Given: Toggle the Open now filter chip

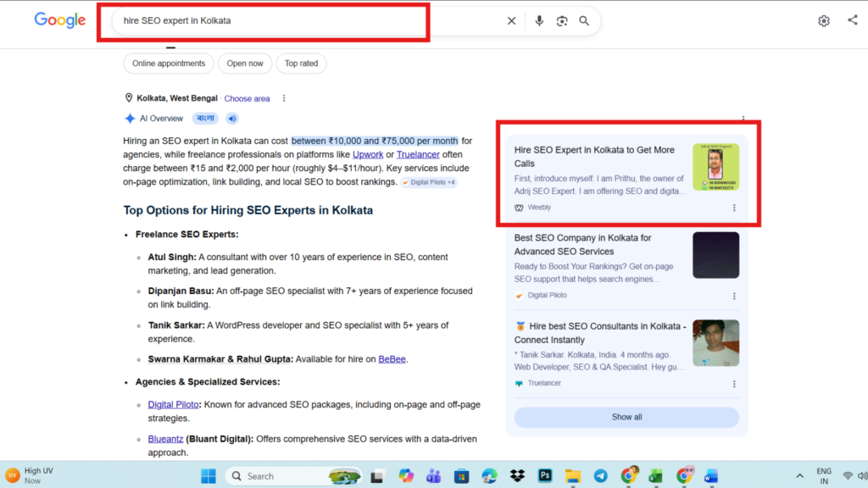Looking at the screenshot, I should tap(245, 64).
